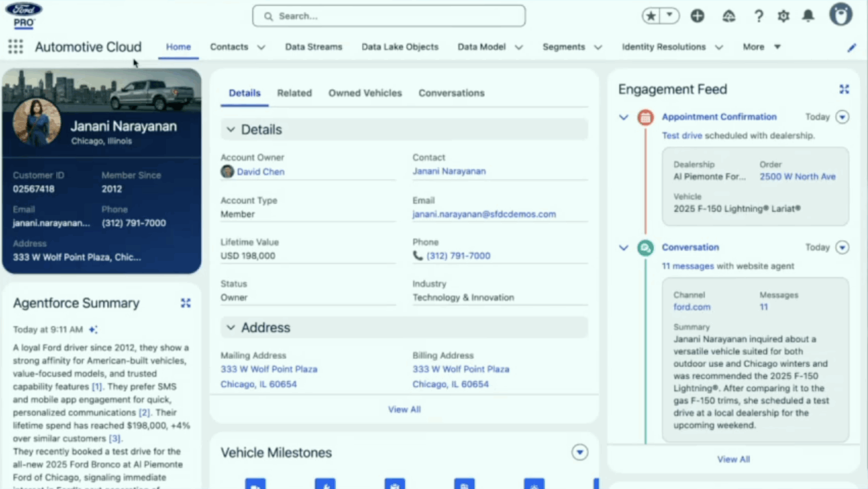
Task: Open the notifications bell
Action: tap(809, 16)
